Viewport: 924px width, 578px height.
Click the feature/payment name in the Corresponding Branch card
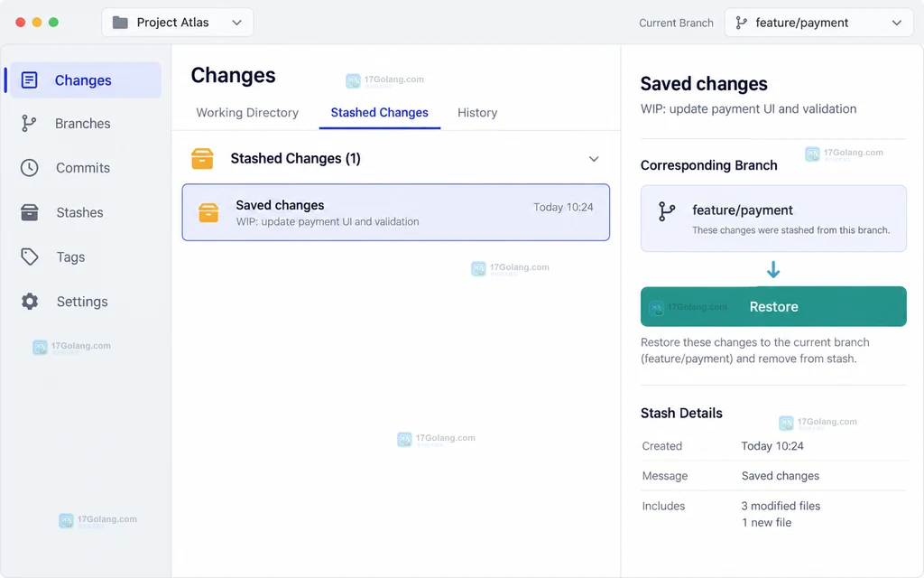(743, 210)
